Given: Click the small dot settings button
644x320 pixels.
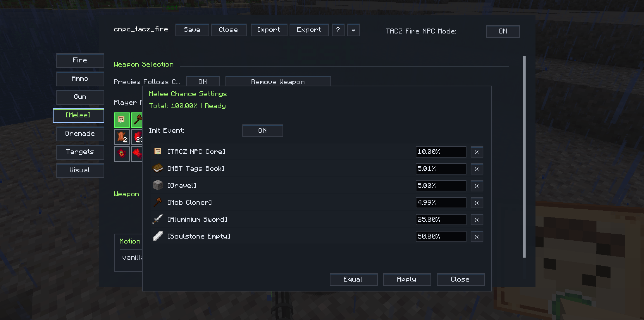Looking at the screenshot, I should tap(353, 30).
